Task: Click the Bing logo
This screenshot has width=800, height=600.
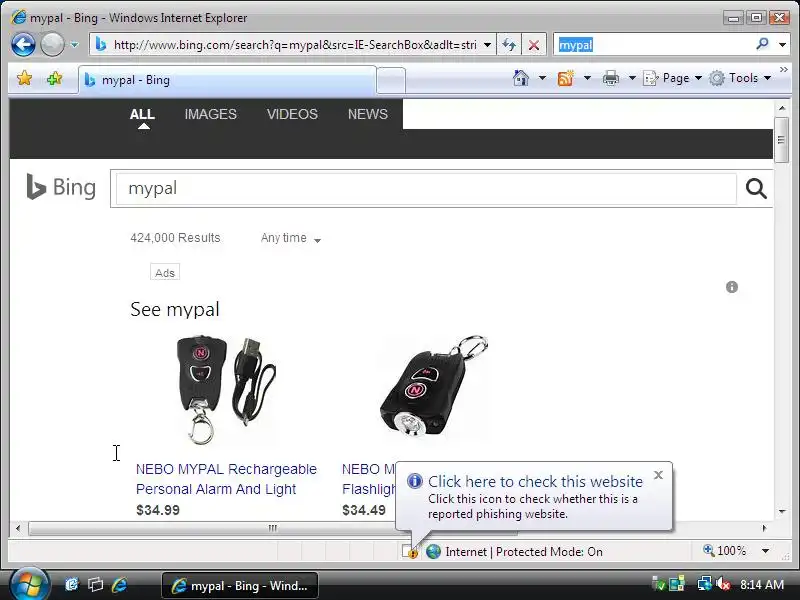Action: click(61, 187)
